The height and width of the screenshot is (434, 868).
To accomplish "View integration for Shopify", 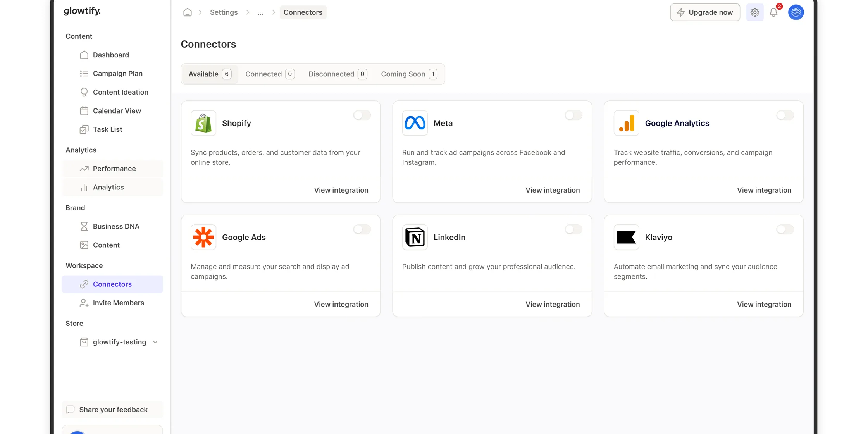I will pos(341,190).
